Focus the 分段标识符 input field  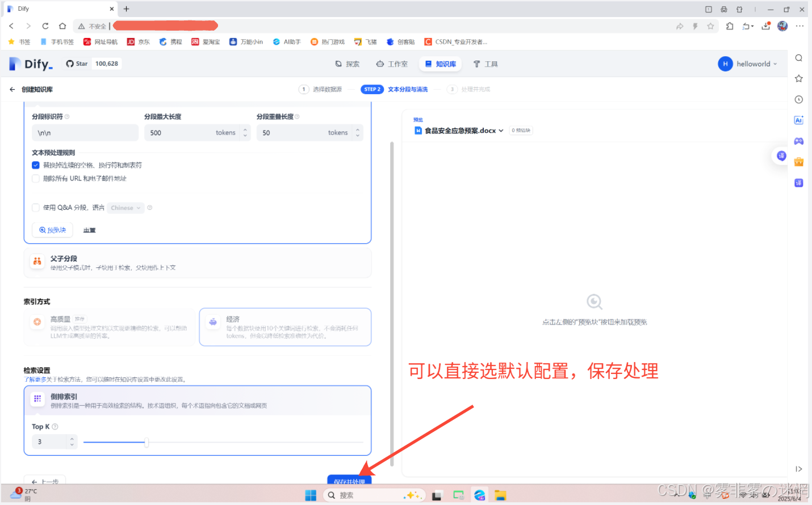tap(85, 133)
